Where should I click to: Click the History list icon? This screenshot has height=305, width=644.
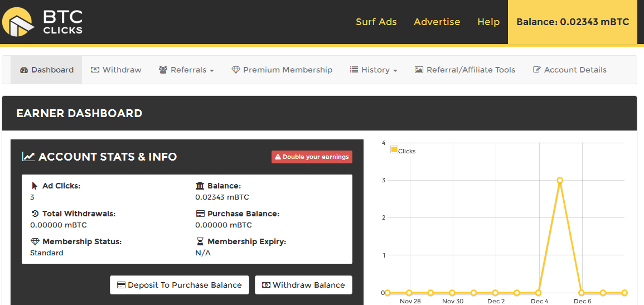point(354,70)
